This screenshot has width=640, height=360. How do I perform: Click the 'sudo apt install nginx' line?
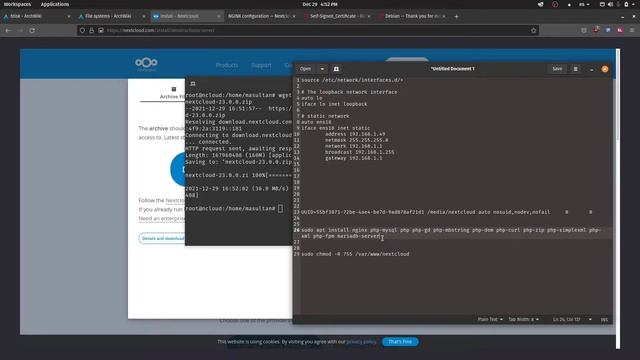click(x=450, y=233)
